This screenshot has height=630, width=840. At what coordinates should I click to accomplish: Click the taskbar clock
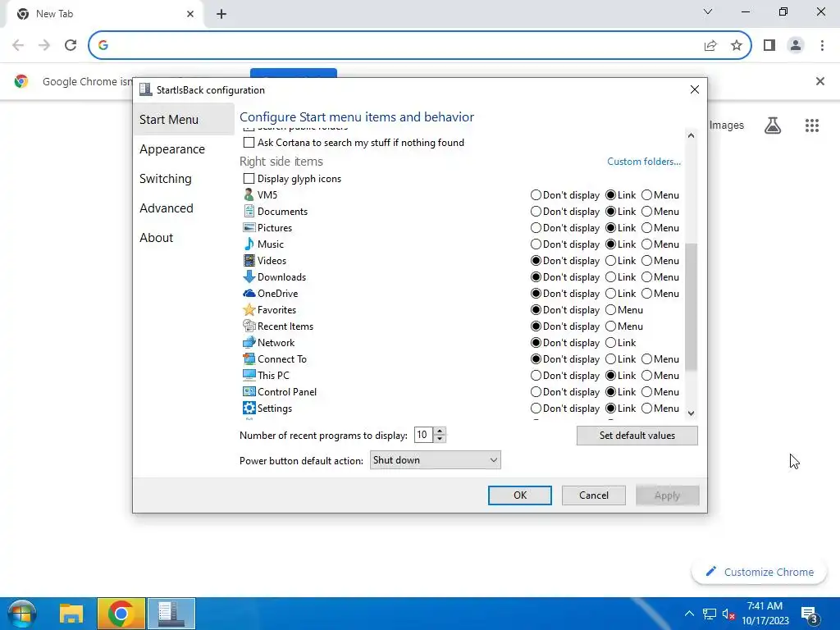click(765, 614)
